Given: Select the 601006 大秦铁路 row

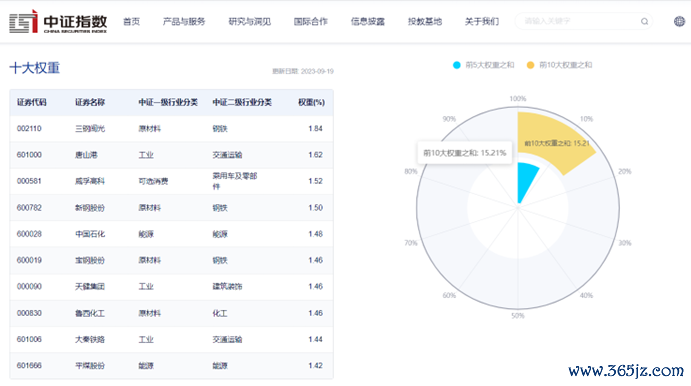Looking at the screenshot, I should pyautogui.click(x=171, y=339).
